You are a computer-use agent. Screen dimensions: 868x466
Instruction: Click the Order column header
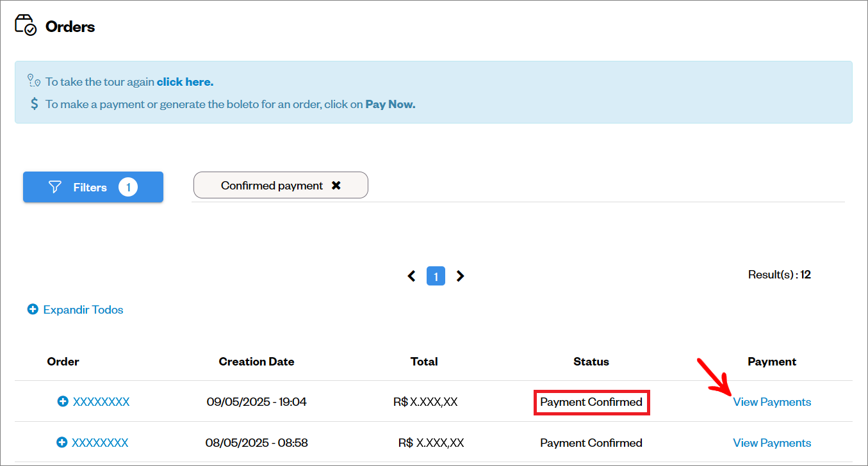[x=63, y=362]
